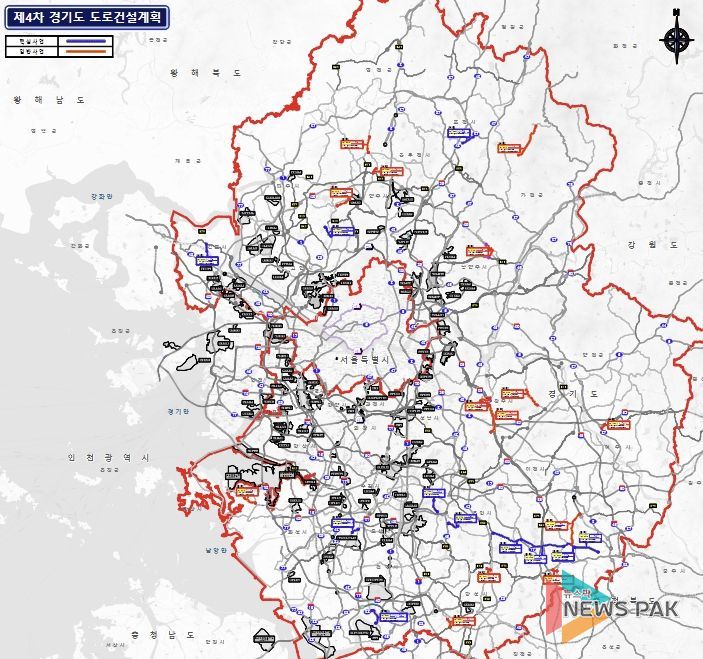Click the 남양만 bay label

coord(216,550)
